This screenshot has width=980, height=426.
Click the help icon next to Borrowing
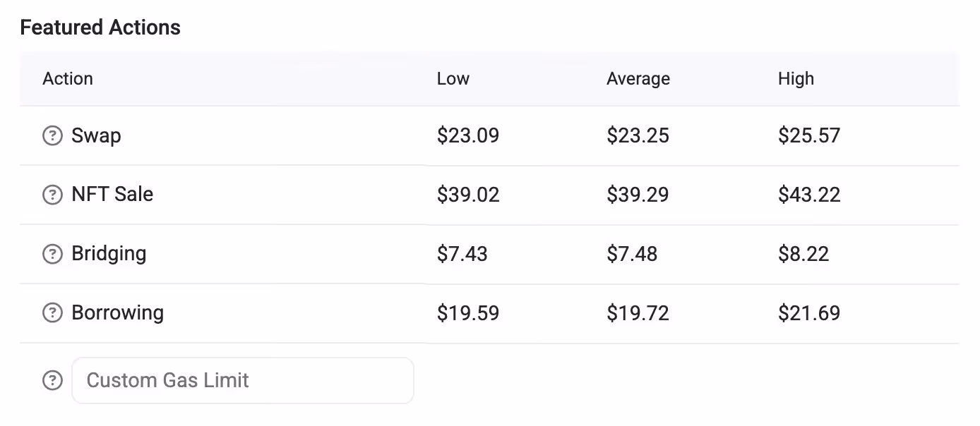(x=52, y=312)
